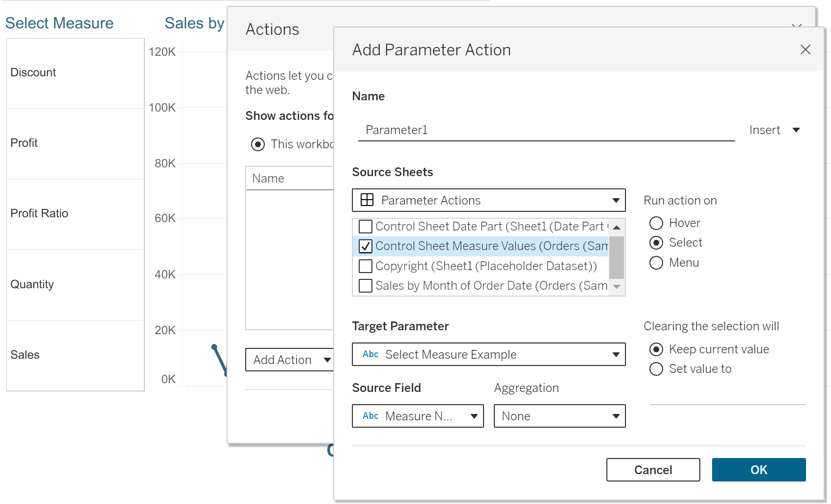Uncheck Control Sheet Measure Values checkbox
The width and height of the screenshot is (831, 504).
tap(366, 246)
